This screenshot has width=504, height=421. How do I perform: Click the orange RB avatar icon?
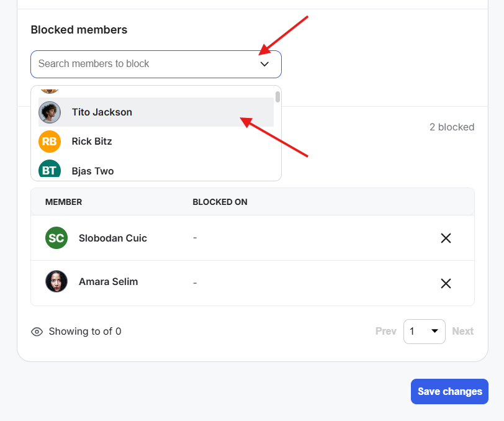coord(50,142)
